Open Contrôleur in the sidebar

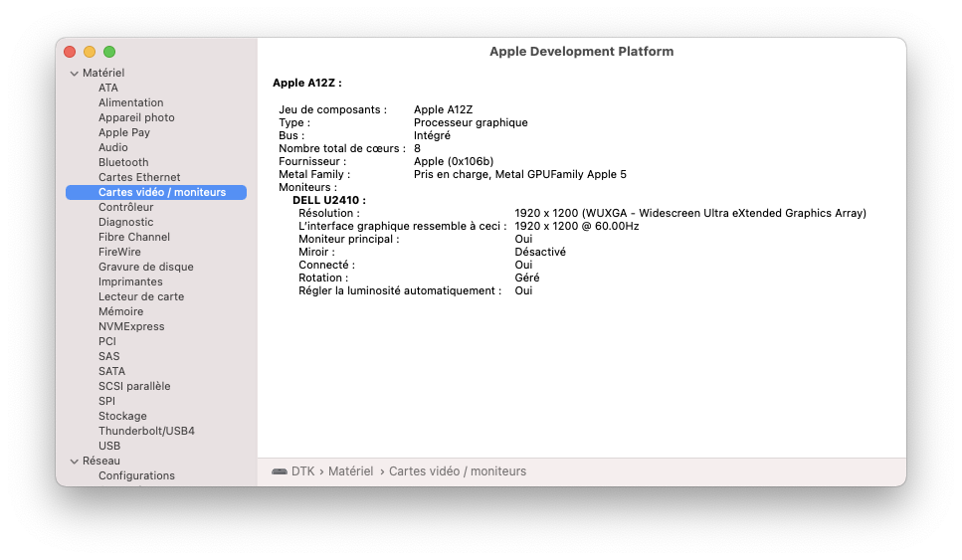125,207
